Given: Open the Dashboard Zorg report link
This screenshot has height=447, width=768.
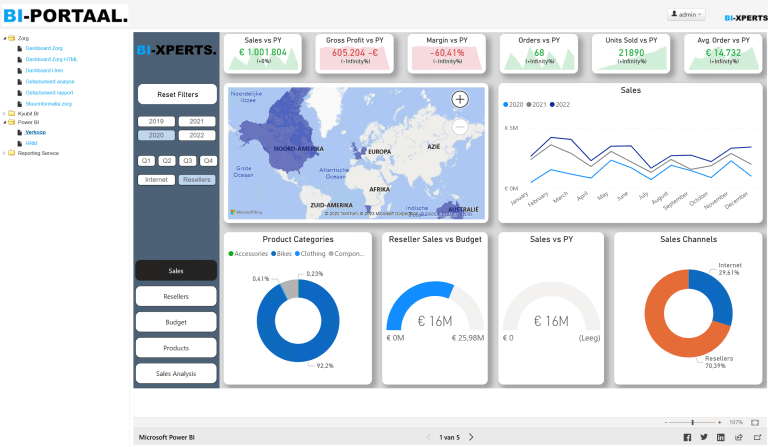Looking at the screenshot, I should (44, 48).
